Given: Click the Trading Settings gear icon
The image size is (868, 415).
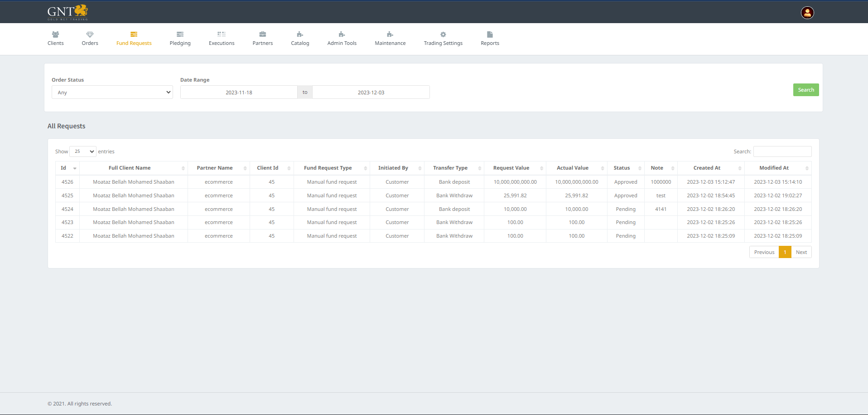Looking at the screenshot, I should pyautogui.click(x=443, y=34).
